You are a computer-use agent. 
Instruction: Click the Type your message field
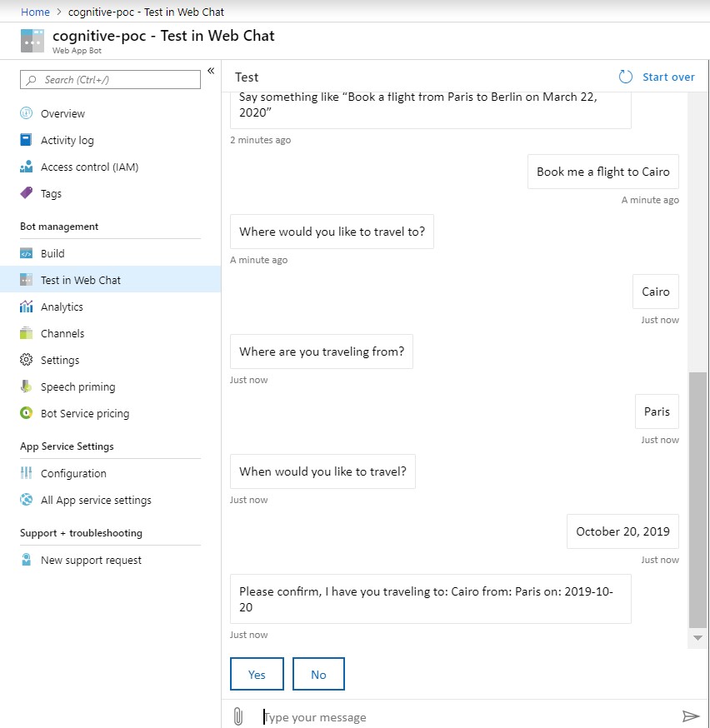click(467, 717)
